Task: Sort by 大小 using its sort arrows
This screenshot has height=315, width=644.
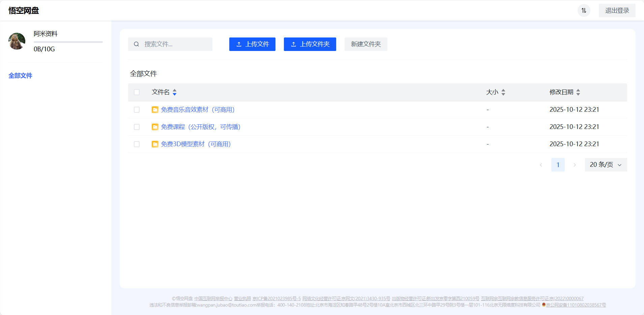Action: coord(503,92)
